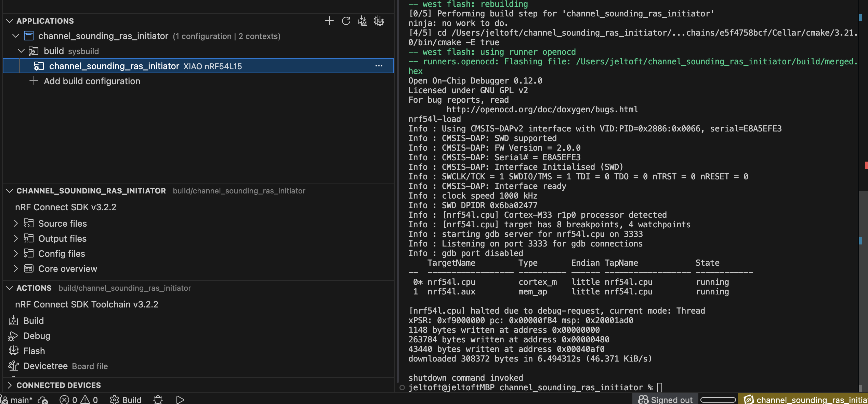The width and height of the screenshot is (868, 404).
Task: Click Add build configuration
Action: pyautogui.click(x=92, y=81)
